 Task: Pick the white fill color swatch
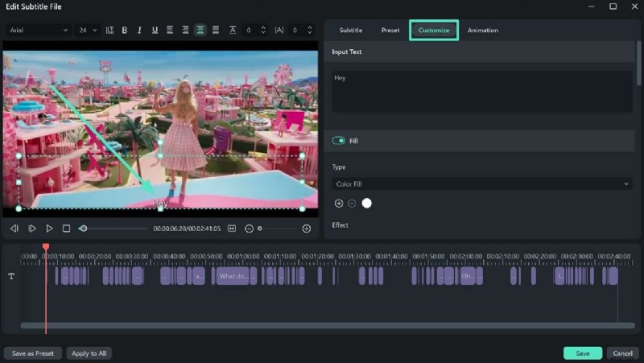coord(367,204)
